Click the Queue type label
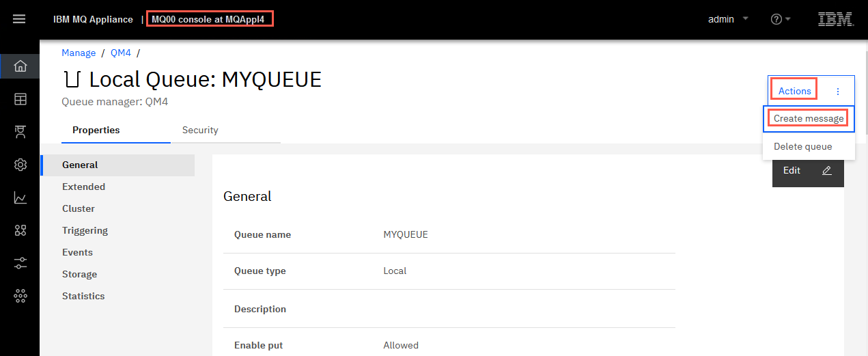 (x=260, y=271)
